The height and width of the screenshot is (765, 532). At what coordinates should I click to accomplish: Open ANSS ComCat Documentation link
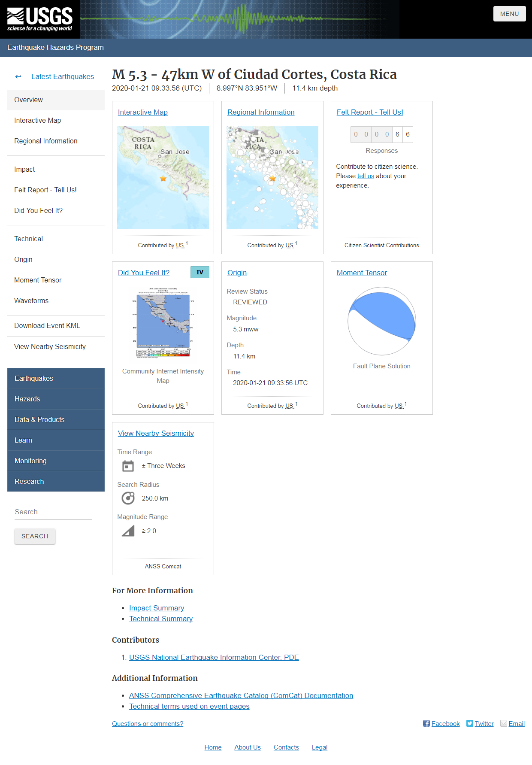[x=241, y=695]
